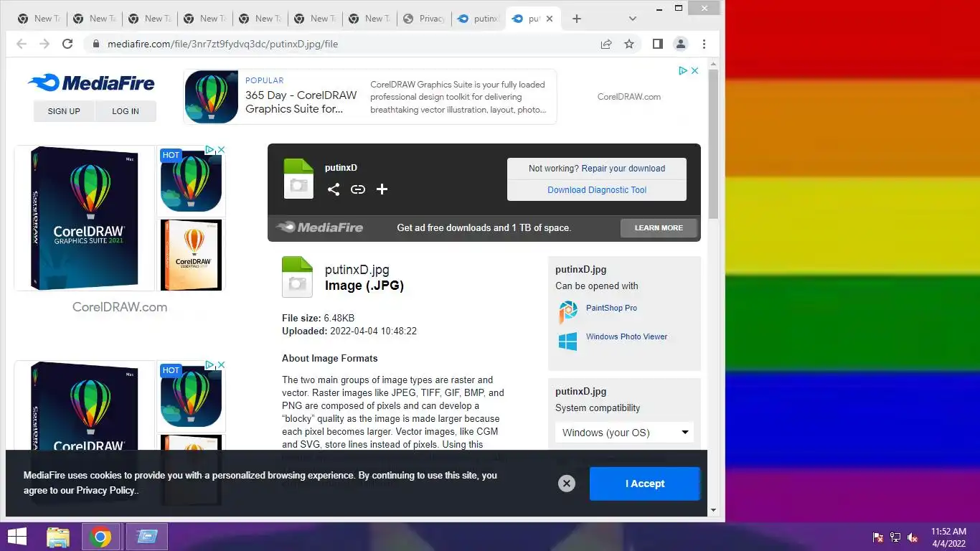Open the Windows Start menu

pyautogui.click(x=17, y=537)
